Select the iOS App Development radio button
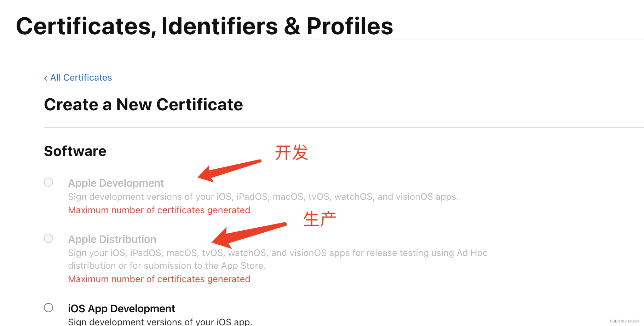644x326 pixels. 48,308
